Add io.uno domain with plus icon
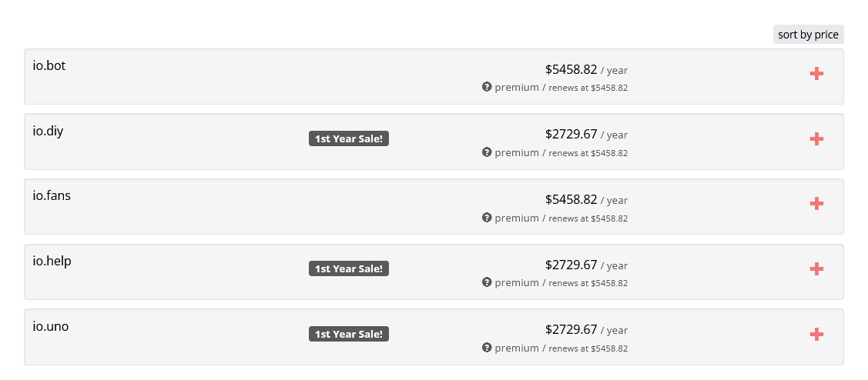This screenshot has width=868, height=380. pos(816,334)
